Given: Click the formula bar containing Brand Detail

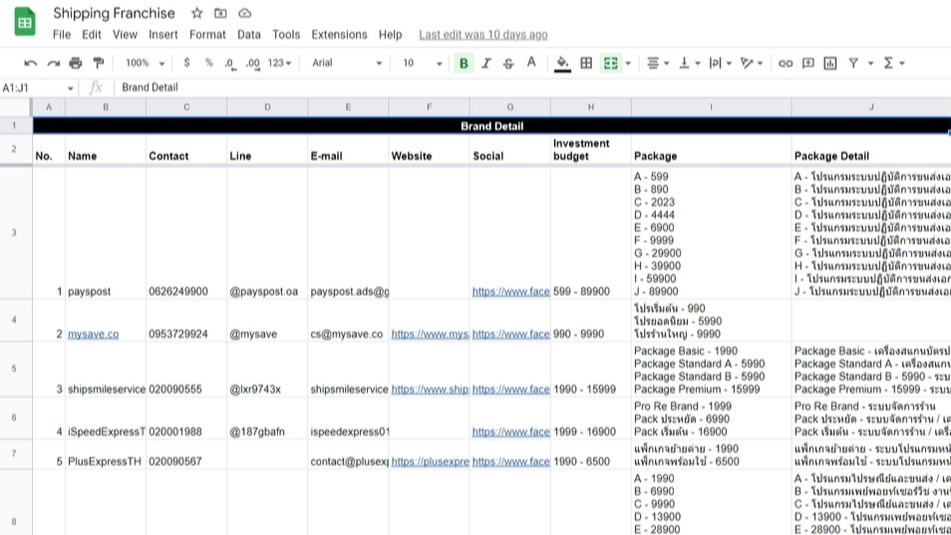Looking at the screenshot, I should pos(534,87).
